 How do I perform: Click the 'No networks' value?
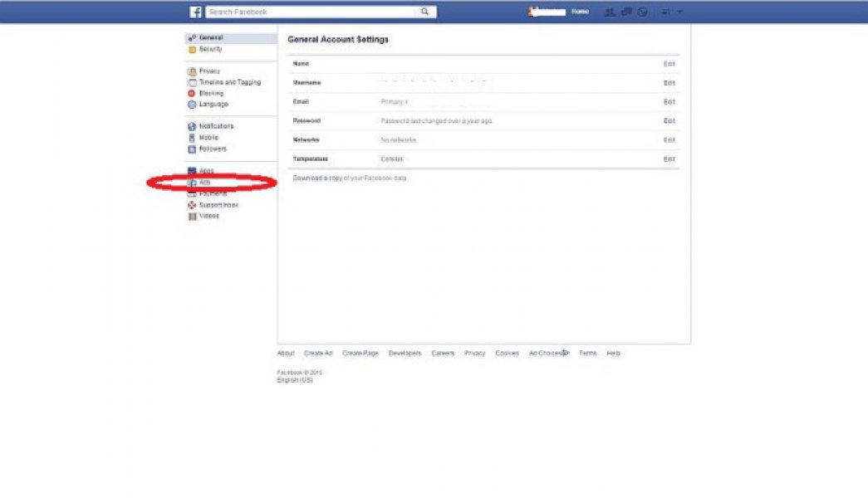(x=399, y=140)
